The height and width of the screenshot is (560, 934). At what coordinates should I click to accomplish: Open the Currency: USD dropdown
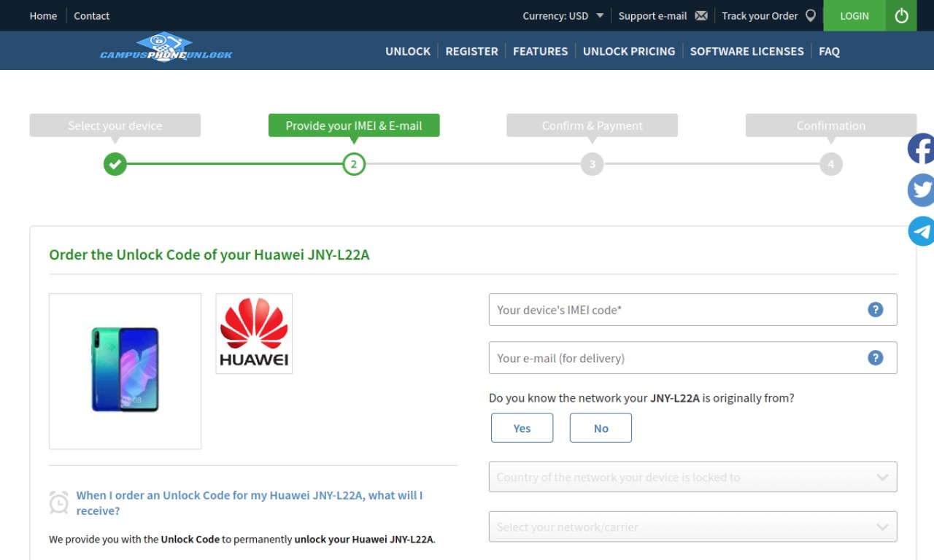tap(563, 15)
